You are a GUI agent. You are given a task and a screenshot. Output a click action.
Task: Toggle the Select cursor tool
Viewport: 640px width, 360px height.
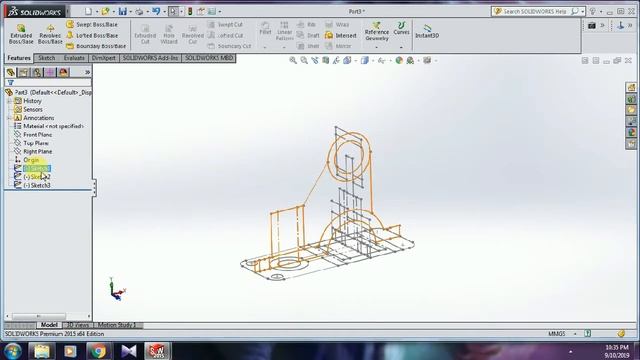coord(173,11)
